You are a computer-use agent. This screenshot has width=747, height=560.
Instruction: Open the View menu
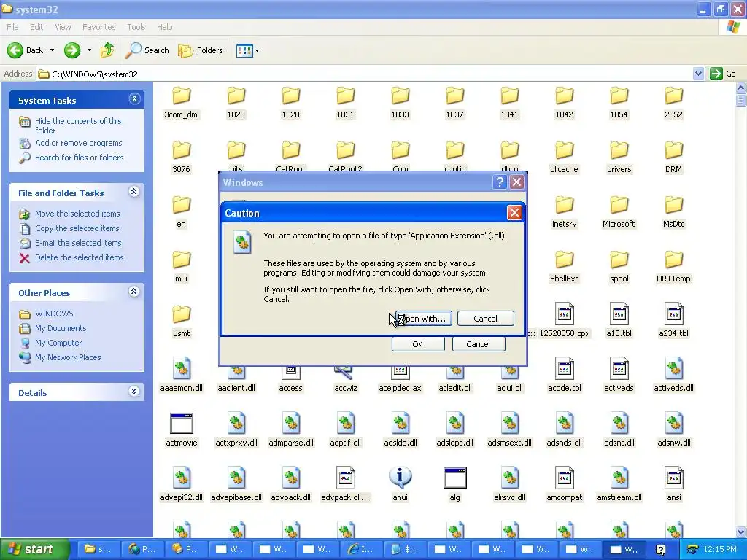coord(63,27)
